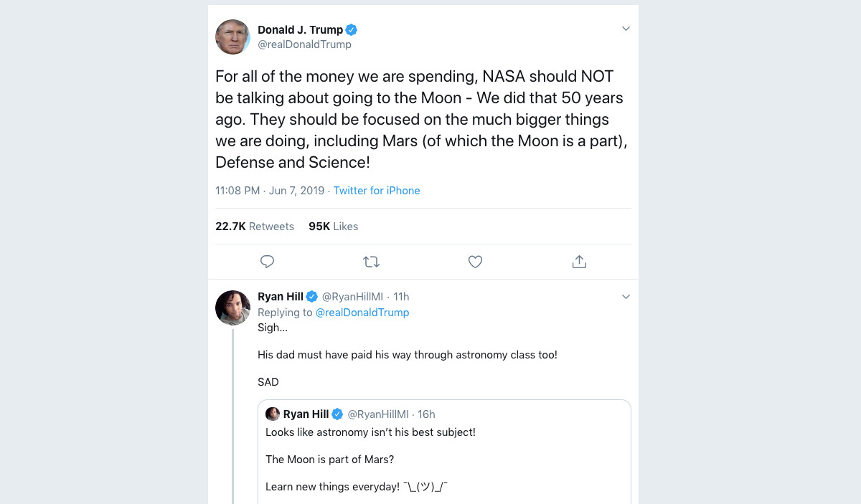
Task: Click the @realDonaldTrump handle
Action: pos(305,44)
